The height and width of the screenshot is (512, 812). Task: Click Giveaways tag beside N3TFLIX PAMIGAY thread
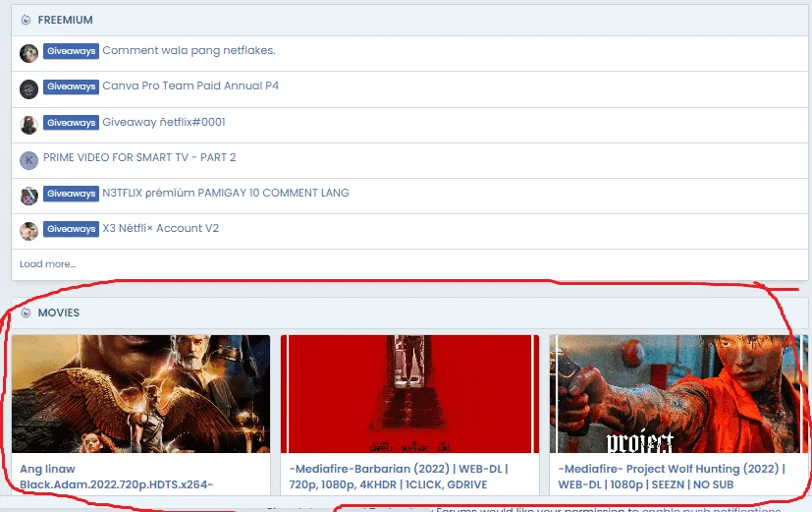click(71, 194)
